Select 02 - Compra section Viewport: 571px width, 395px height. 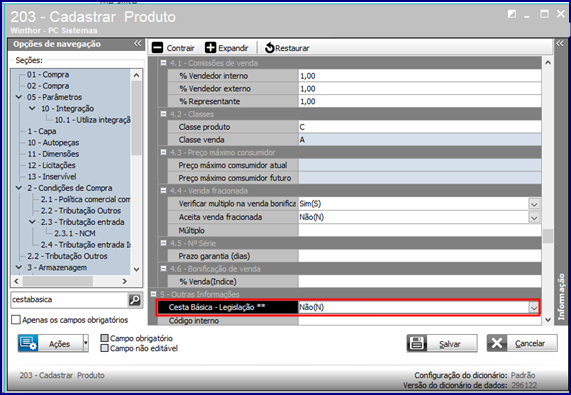point(48,86)
